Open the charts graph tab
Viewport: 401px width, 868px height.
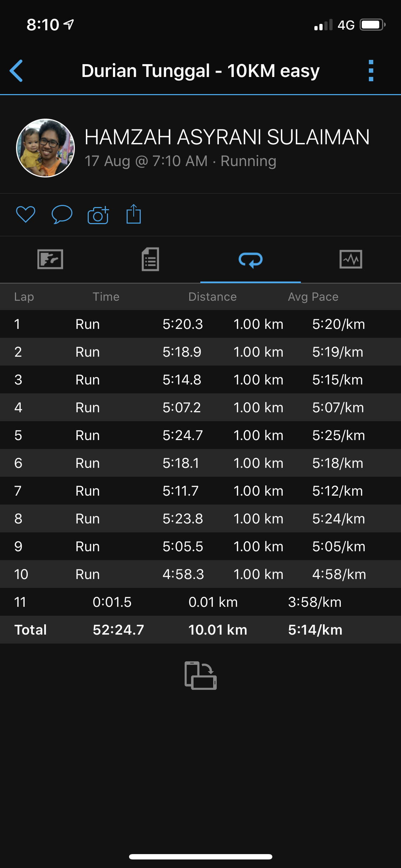[x=351, y=259]
